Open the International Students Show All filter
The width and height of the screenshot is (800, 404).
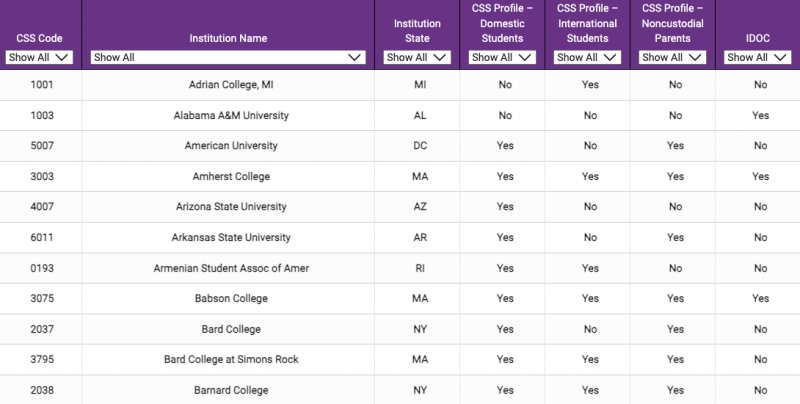(587, 57)
